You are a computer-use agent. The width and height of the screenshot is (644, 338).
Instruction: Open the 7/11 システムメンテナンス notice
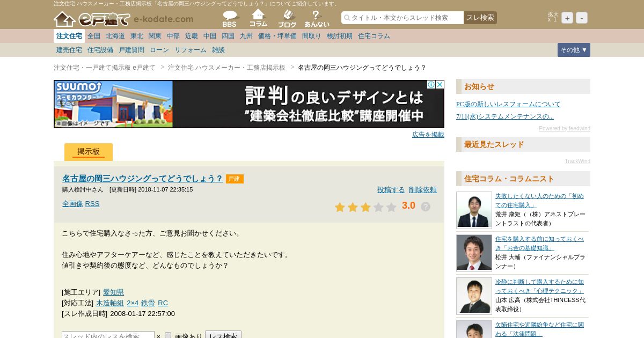click(505, 116)
